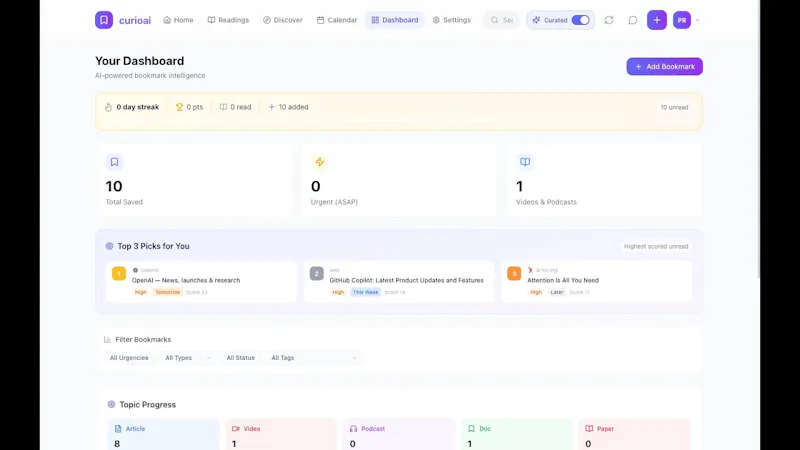Viewport: 800px width, 450px height.
Task: Click the curioai bookmark logo icon
Action: pos(104,20)
